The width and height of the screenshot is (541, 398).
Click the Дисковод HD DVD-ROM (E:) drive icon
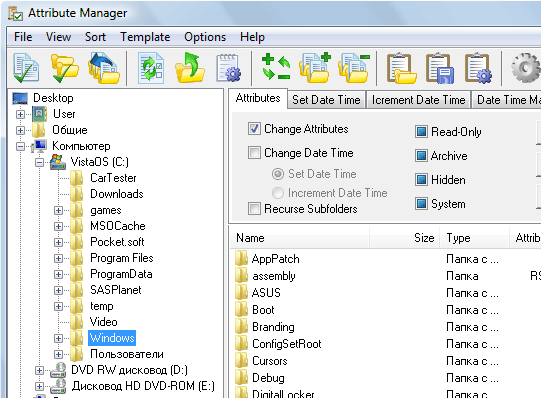click(58, 386)
